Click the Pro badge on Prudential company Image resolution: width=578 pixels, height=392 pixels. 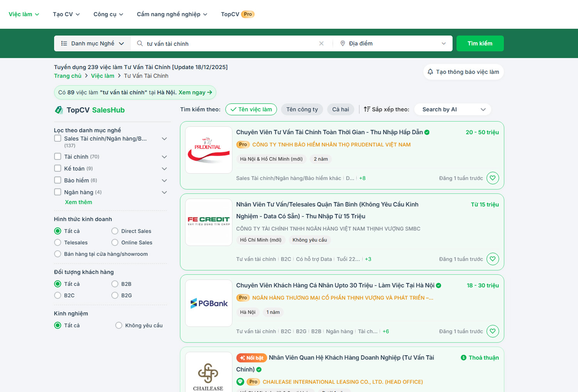tap(243, 145)
